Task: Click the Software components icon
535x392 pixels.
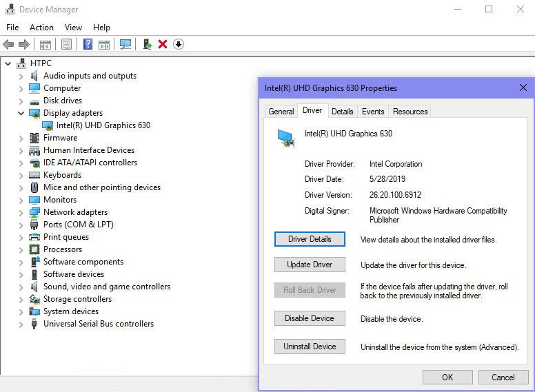Action: pos(34,261)
